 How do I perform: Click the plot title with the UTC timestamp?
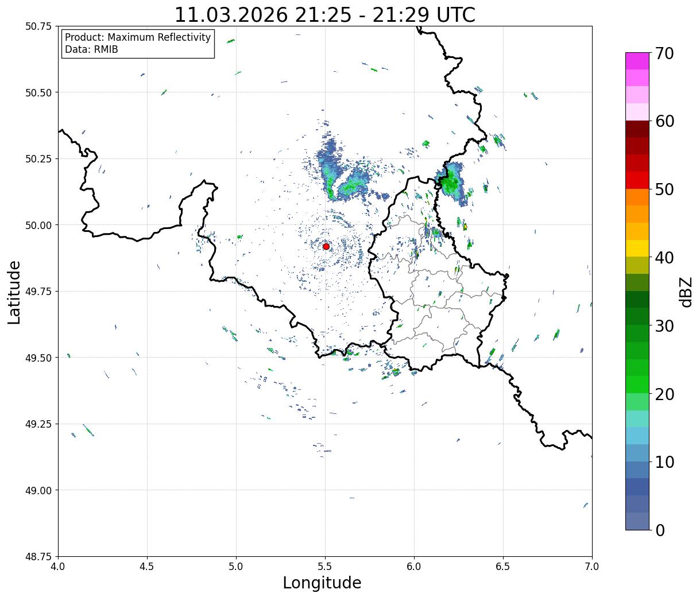tap(324, 15)
